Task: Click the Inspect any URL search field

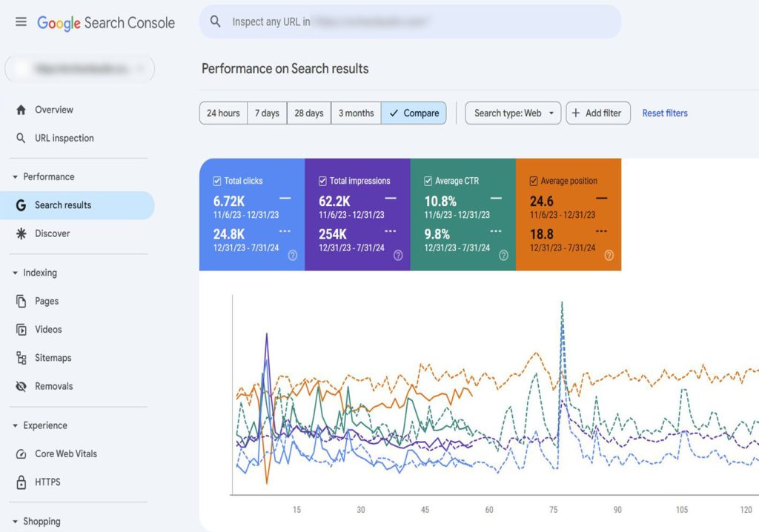Action: tap(408, 22)
